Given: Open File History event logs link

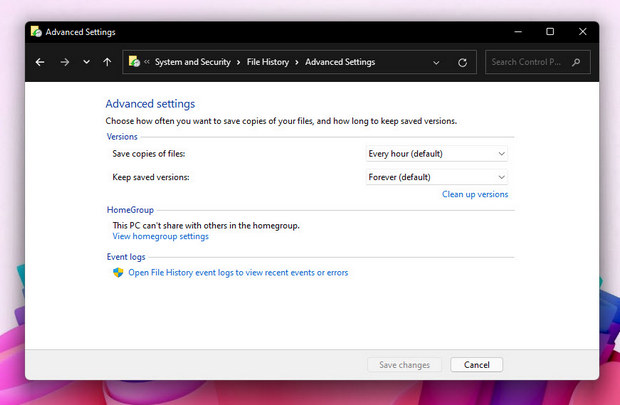Looking at the screenshot, I should tap(238, 273).
